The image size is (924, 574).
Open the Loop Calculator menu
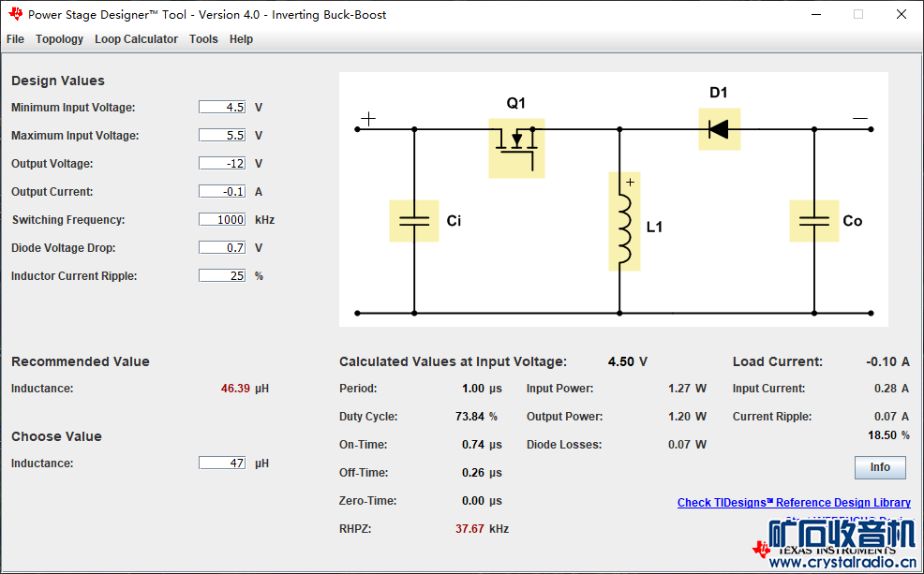coord(136,39)
